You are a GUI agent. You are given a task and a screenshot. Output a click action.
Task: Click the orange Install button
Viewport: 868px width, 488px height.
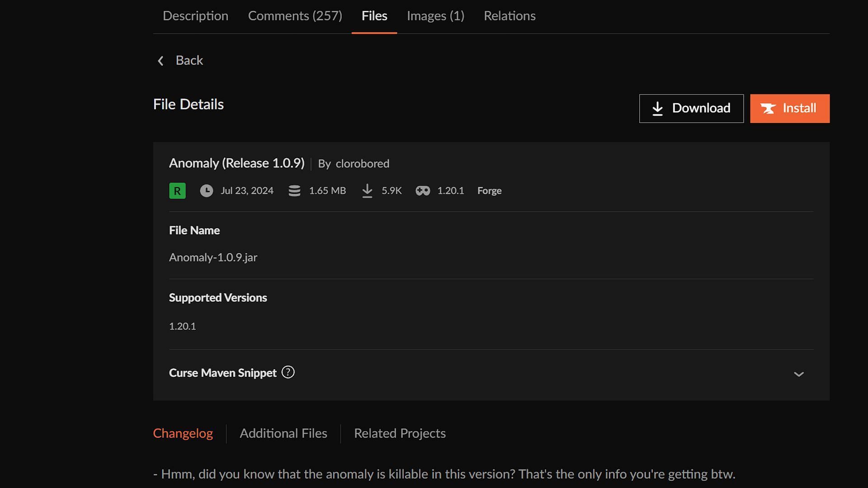click(790, 108)
